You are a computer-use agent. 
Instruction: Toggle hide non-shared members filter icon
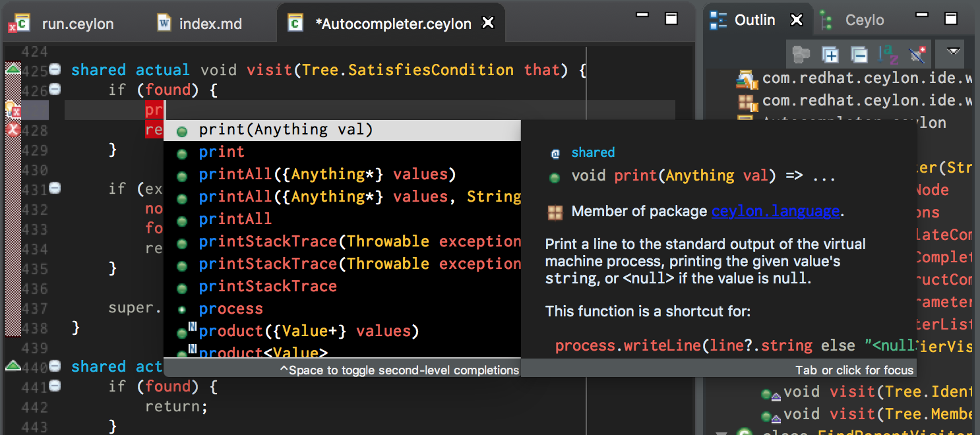pyautogui.click(x=917, y=54)
